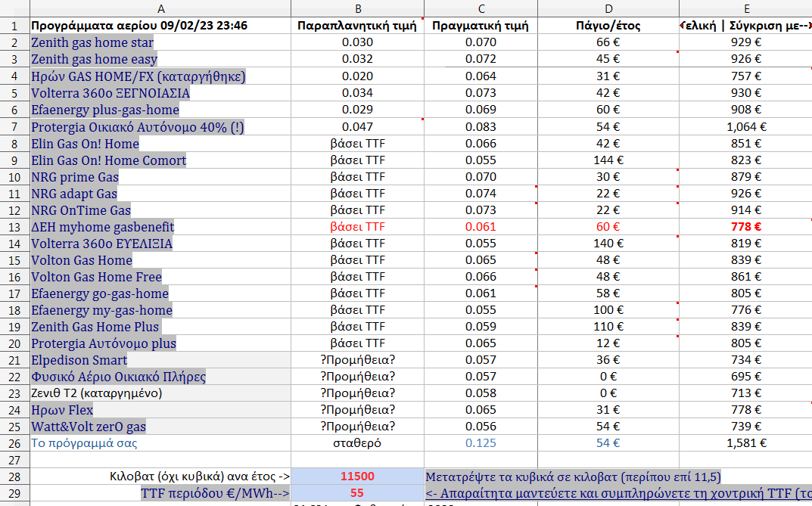812x506 pixels.
Task: Select Φυσικό Αέριο Οικιακό Πλήρες cell
Action: pyautogui.click(x=160, y=376)
